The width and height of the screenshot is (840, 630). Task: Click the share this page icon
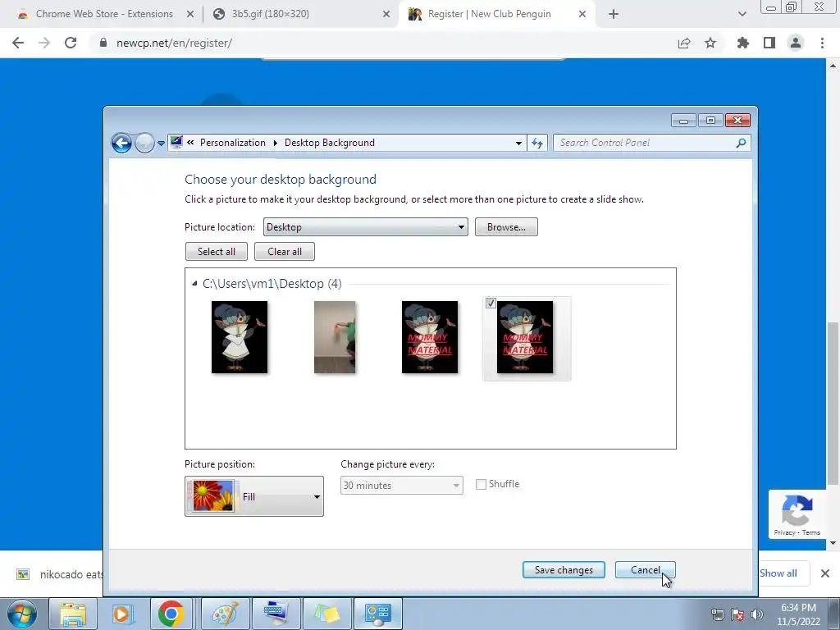click(x=684, y=43)
